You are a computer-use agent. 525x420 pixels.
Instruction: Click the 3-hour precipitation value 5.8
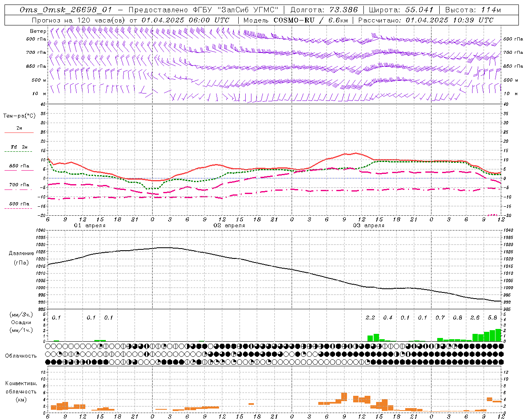tap(492, 317)
